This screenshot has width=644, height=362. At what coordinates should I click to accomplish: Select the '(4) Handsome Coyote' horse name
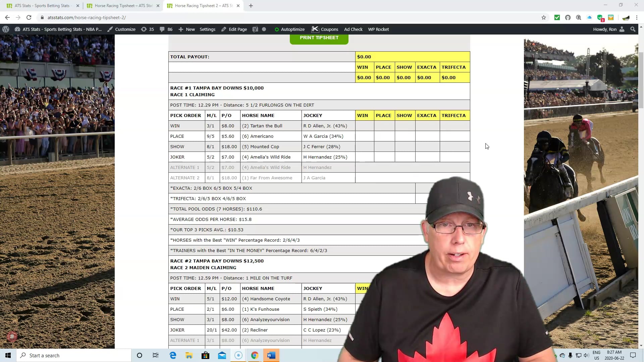pyautogui.click(x=266, y=299)
